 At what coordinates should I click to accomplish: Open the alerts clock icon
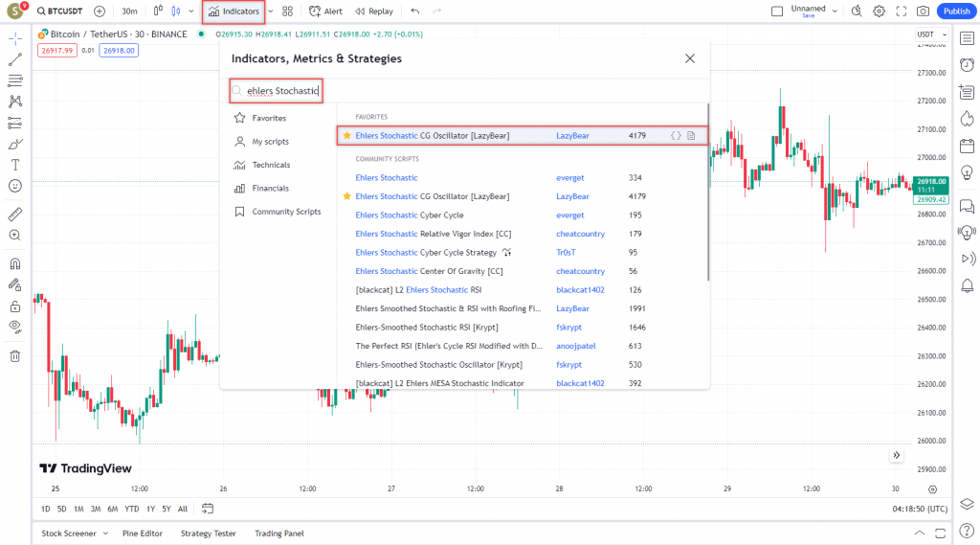(x=967, y=65)
